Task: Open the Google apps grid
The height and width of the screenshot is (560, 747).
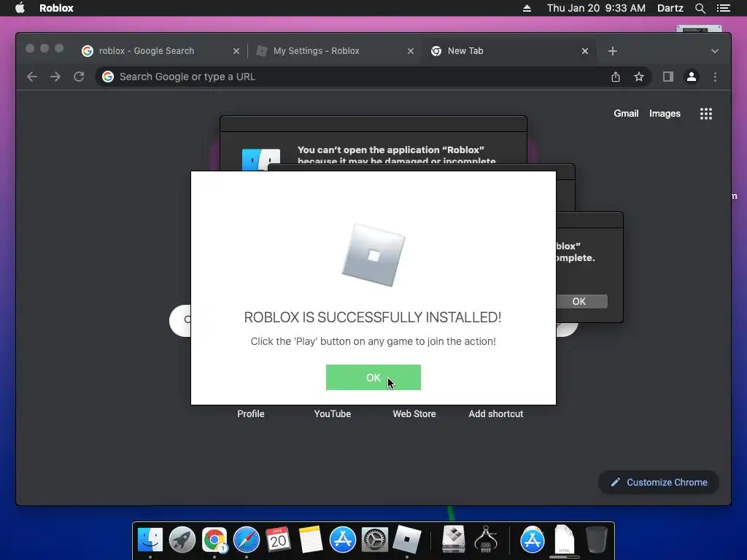Action: [706, 114]
